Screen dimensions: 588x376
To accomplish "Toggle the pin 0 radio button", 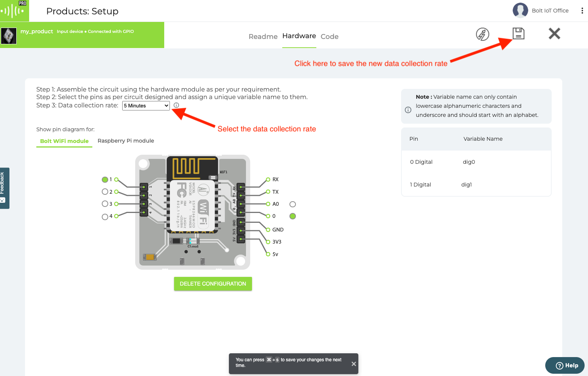I will pos(292,216).
